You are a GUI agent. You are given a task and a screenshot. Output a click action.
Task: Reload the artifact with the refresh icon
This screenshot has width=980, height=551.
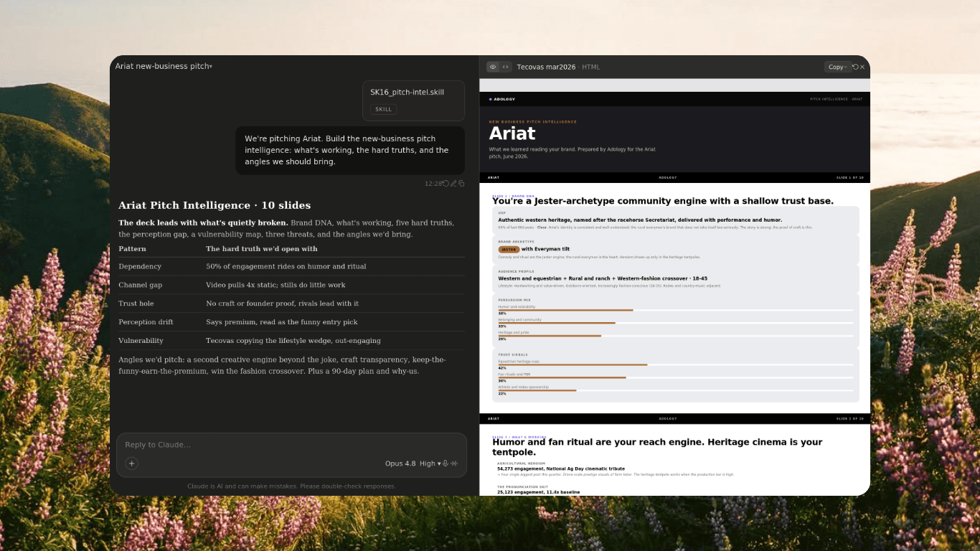(855, 67)
